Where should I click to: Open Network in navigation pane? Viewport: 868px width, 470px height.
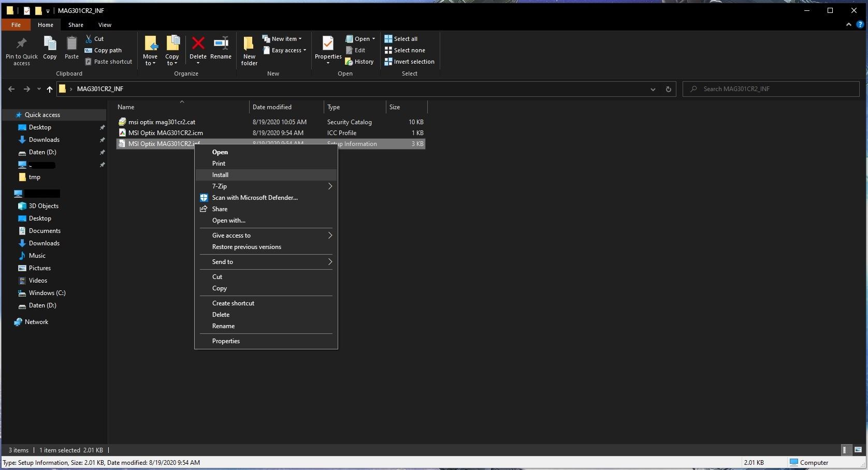point(36,322)
